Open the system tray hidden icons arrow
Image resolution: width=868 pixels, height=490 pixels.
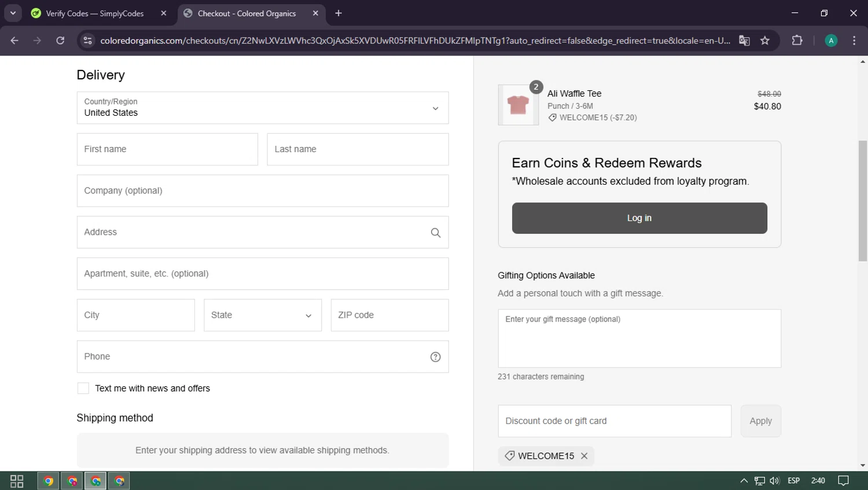click(x=744, y=481)
